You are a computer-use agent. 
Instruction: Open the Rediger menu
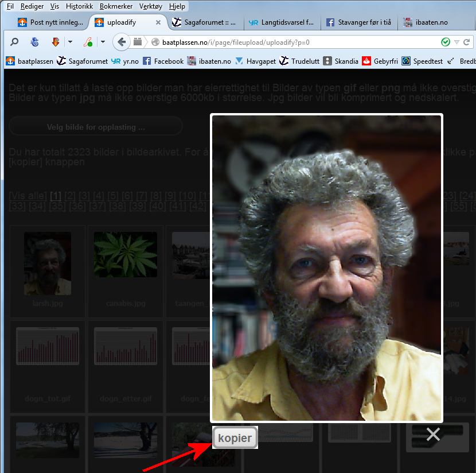pos(32,6)
